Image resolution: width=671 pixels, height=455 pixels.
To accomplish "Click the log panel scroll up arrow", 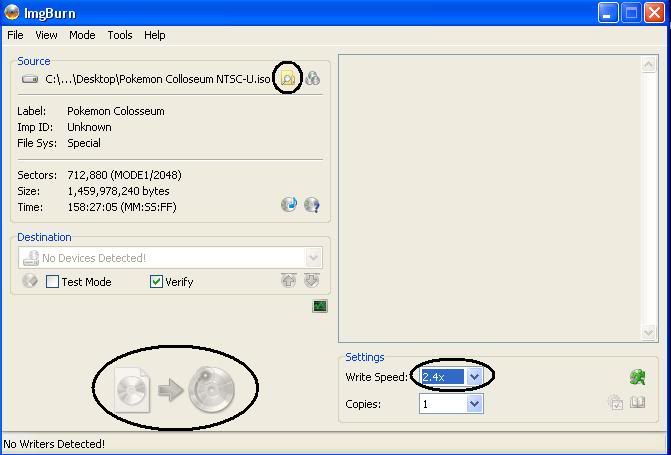I will (x=649, y=65).
